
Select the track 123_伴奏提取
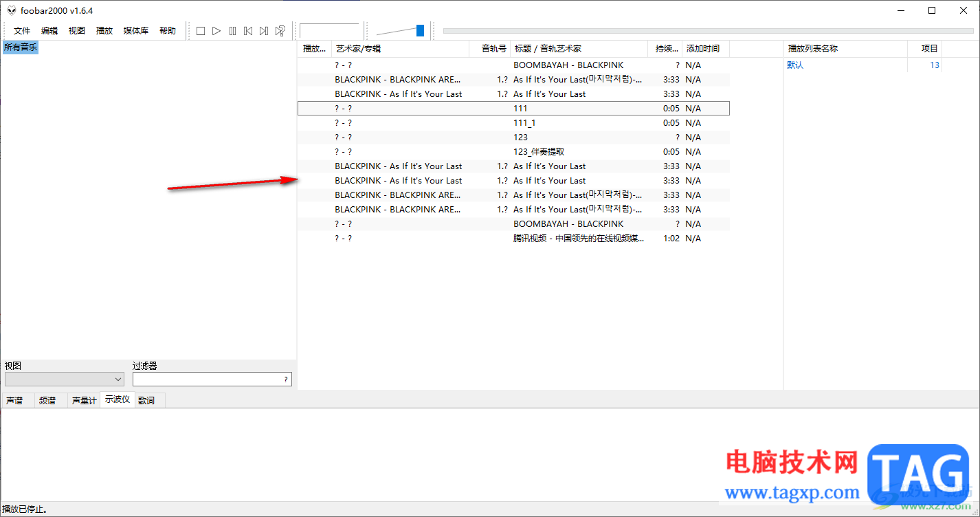coord(539,152)
